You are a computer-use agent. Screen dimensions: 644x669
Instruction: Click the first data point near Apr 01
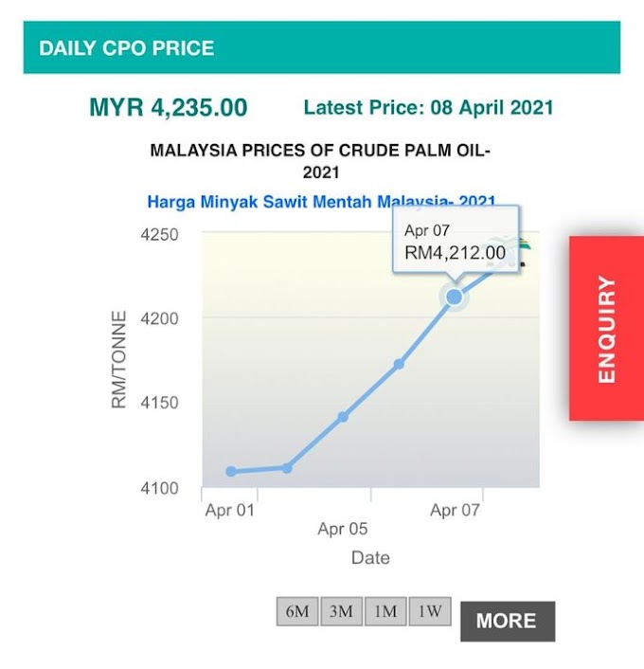click(231, 472)
